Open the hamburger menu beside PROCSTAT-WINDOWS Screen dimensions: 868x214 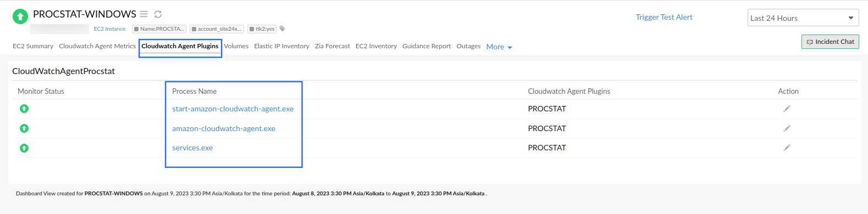coord(143,14)
